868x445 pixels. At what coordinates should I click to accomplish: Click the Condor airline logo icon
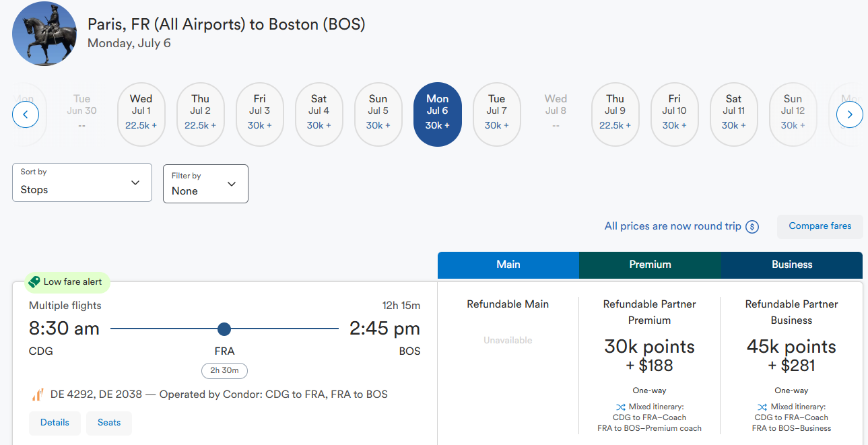38,395
